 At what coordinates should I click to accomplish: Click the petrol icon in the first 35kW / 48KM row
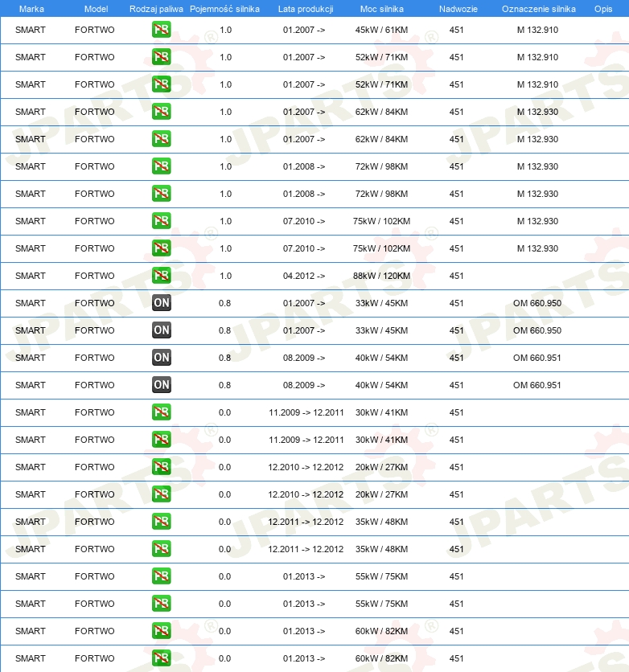[x=161, y=522]
